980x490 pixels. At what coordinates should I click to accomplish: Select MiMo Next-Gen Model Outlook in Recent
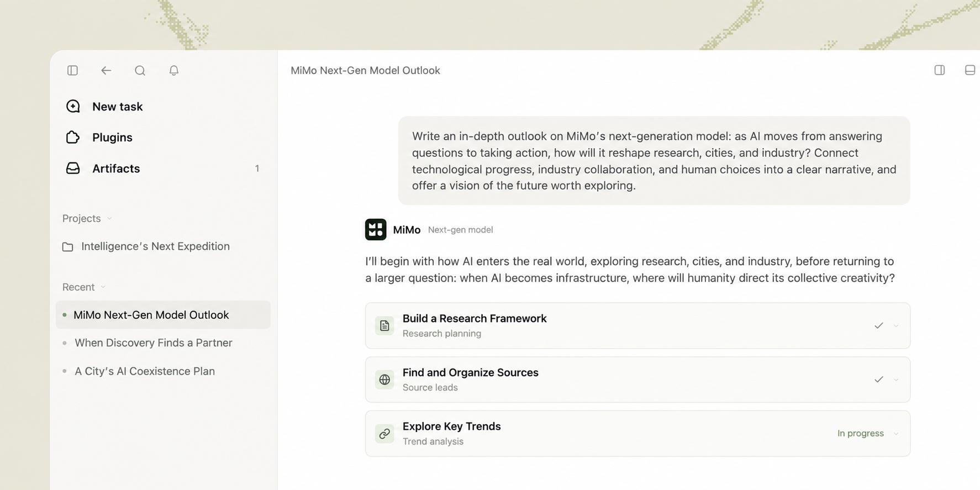pyautogui.click(x=164, y=315)
